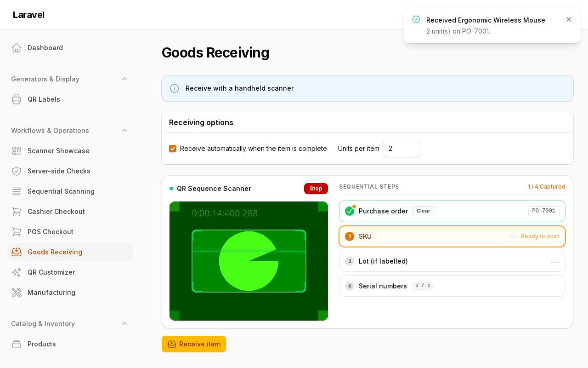This screenshot has width=588, height=368.
Task: Stop the QR Sequence Scanner
Action: (x=316, y=189)
